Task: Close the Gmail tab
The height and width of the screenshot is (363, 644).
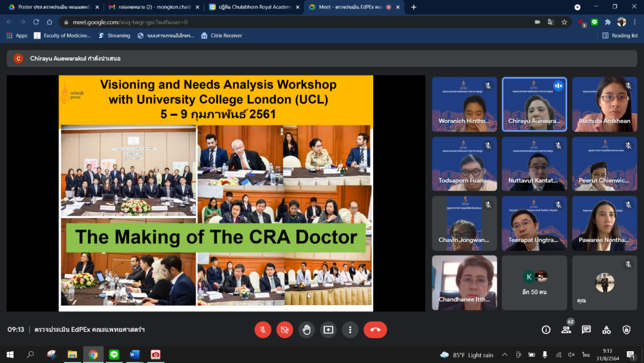Action: coord(198,7)
